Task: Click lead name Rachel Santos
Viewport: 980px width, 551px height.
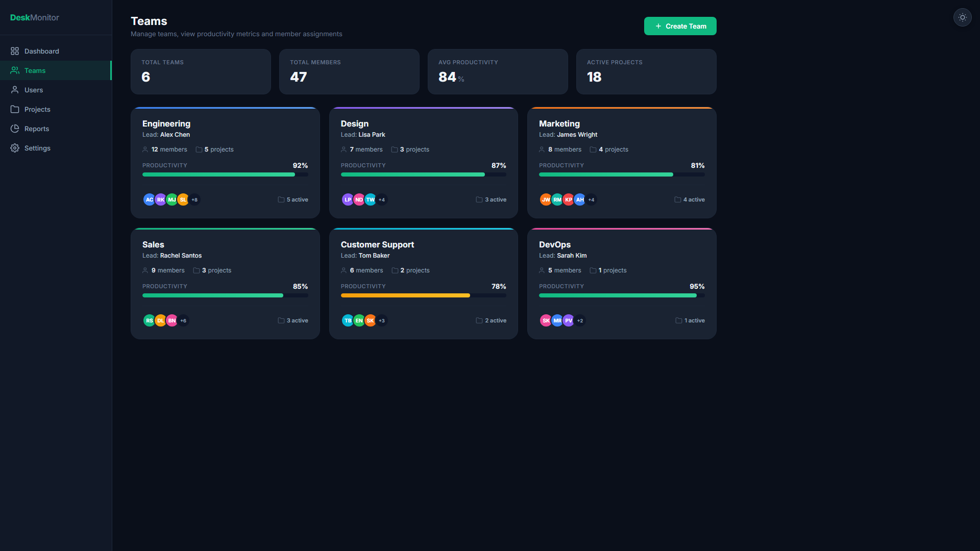Action: pyautogui.click(x=181, y=256)
